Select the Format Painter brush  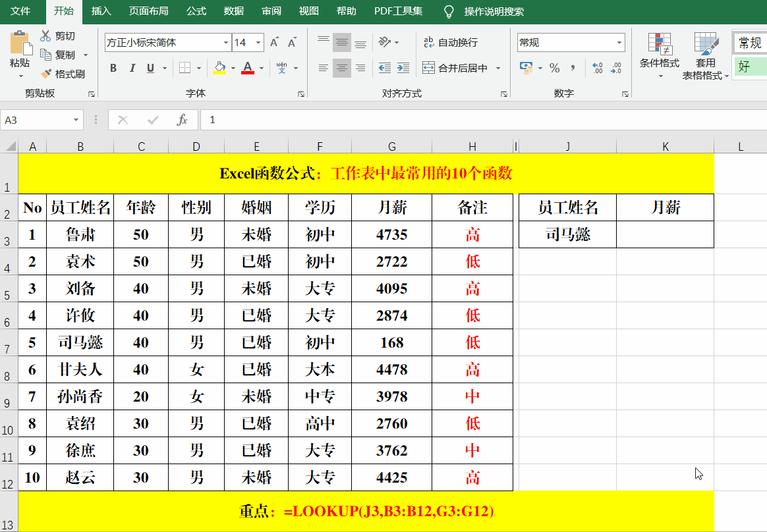click(45, 73)
